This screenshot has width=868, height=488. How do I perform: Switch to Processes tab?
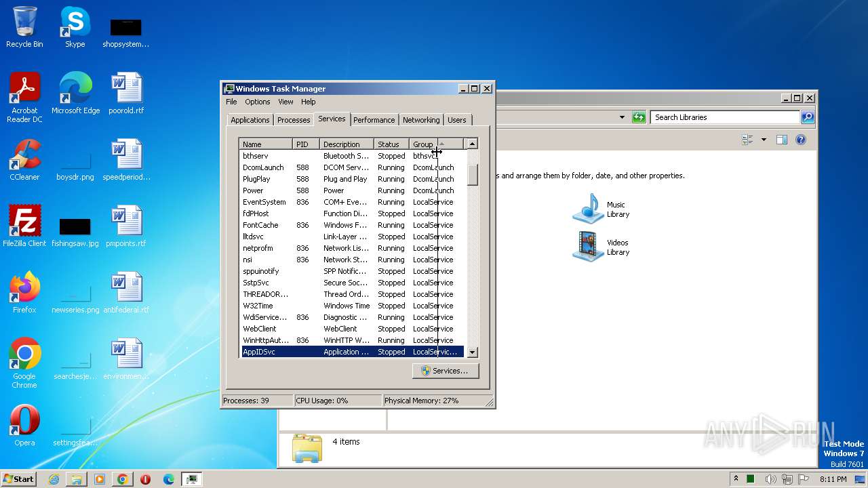pyautogui.click(x=294, y=120)
